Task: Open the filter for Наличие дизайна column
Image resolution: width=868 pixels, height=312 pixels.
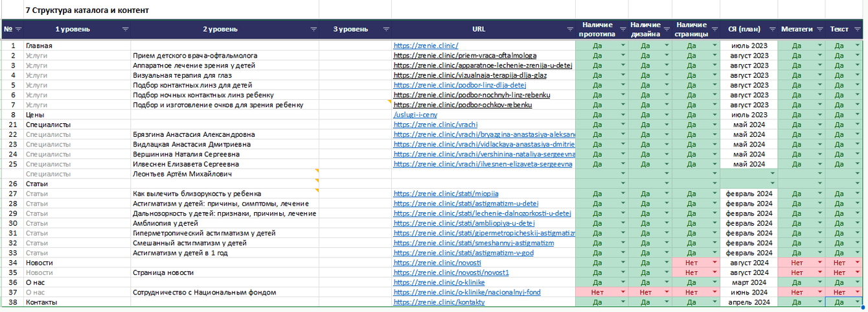Action: [667, 29]
